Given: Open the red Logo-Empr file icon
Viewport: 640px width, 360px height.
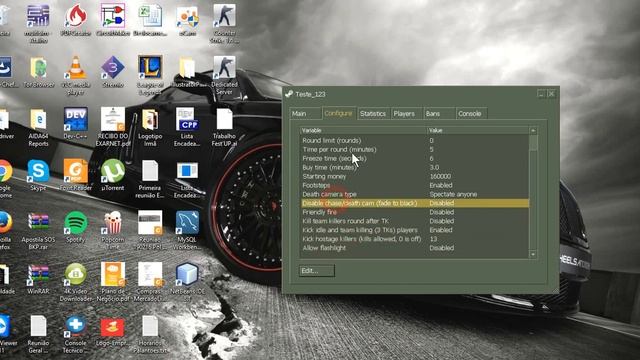Looking at the screenshot, I should (113, 331).
